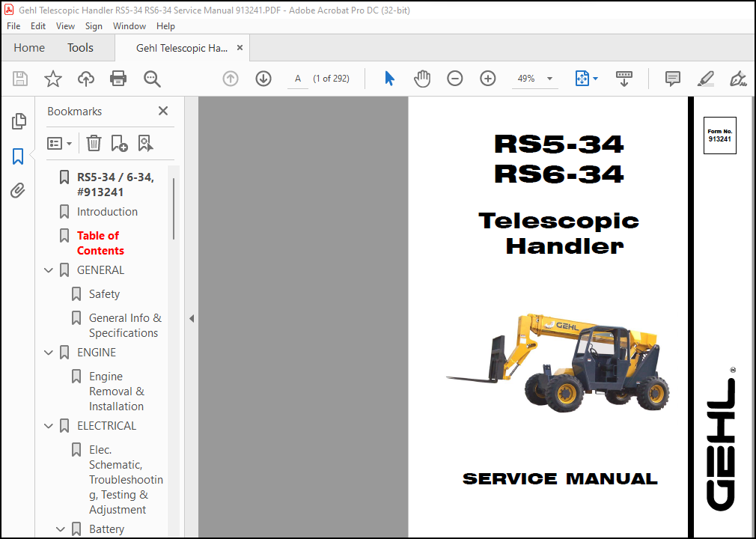Click the 49% zoom value field

pyautogui.click(x=526, y=79)
